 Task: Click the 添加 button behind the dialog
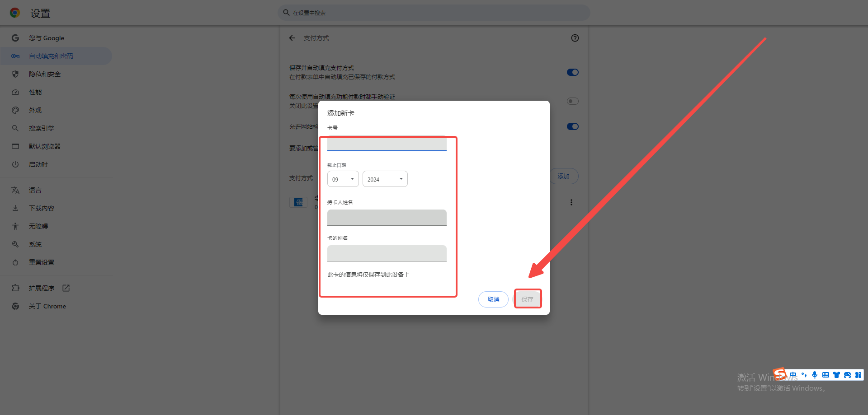pyautogui.click(x=564, y=176)
